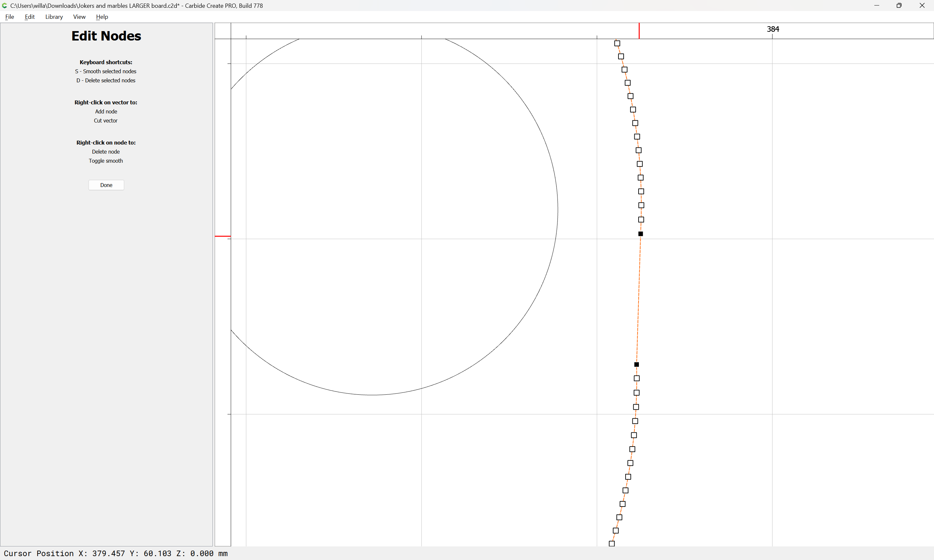934x560 pixels.
Task: Open the View menu
Action: tap(79, 17)
